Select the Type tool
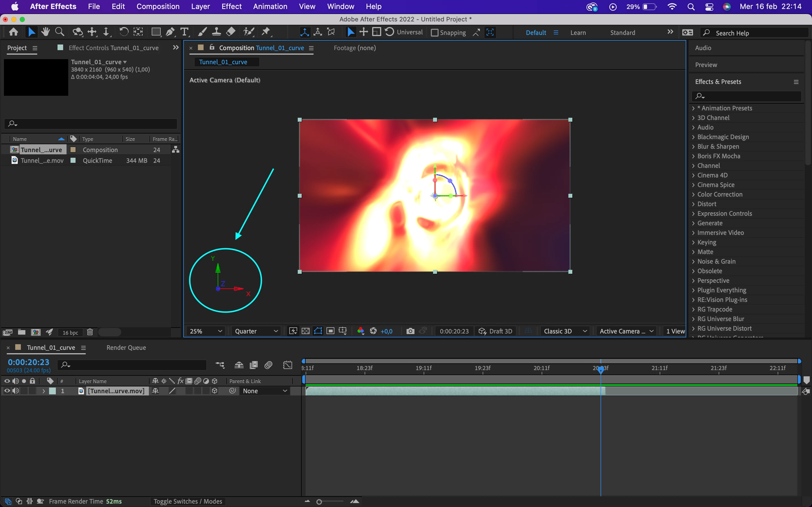812x507 pixels. 184,32
